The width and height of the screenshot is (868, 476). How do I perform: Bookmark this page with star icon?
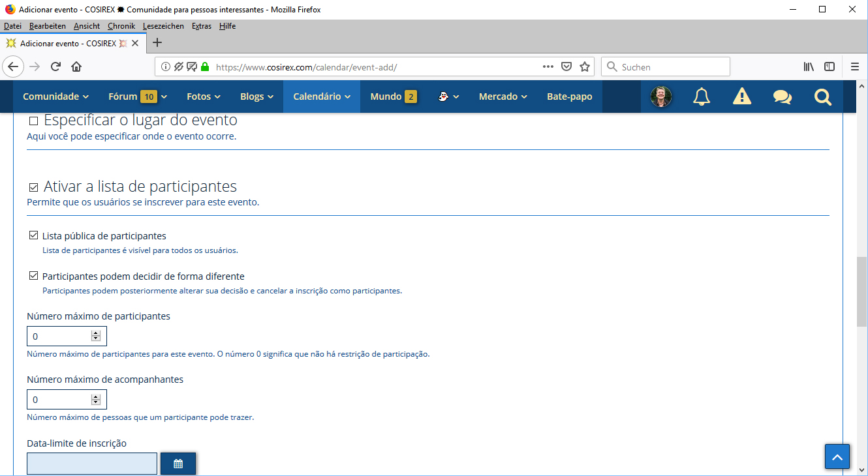tap(585, 67)
